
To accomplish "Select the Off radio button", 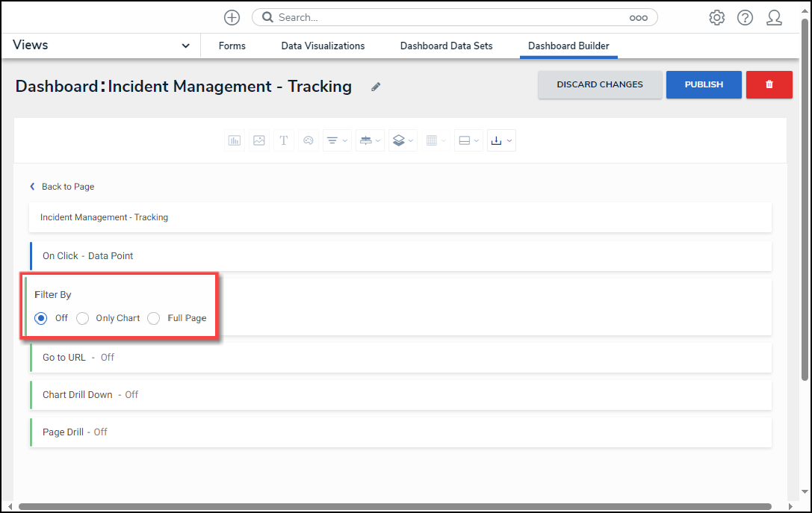I will (41, 318).
